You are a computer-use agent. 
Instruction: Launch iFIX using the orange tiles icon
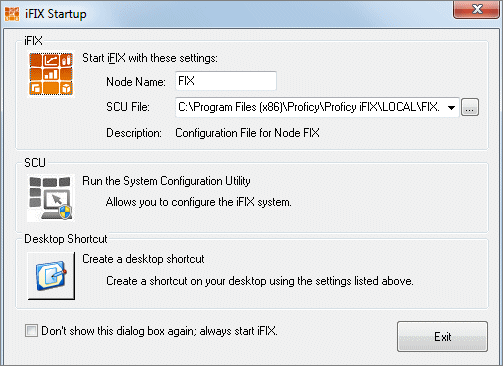(51, 74)
